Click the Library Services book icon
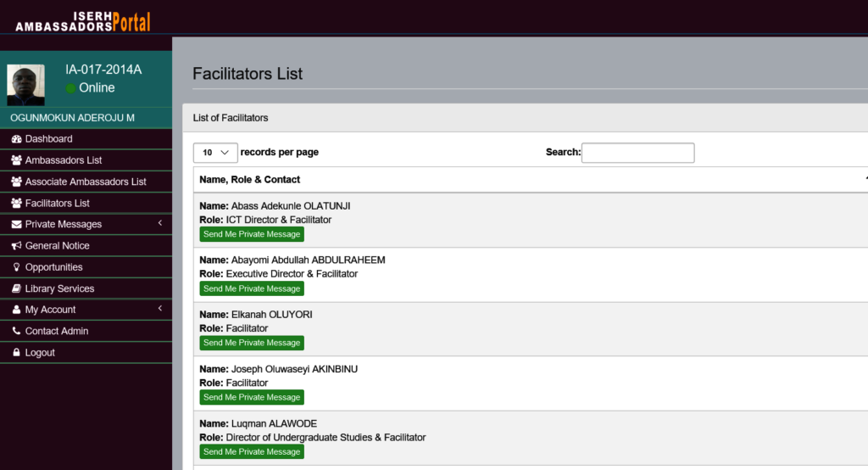 (16, 288)
